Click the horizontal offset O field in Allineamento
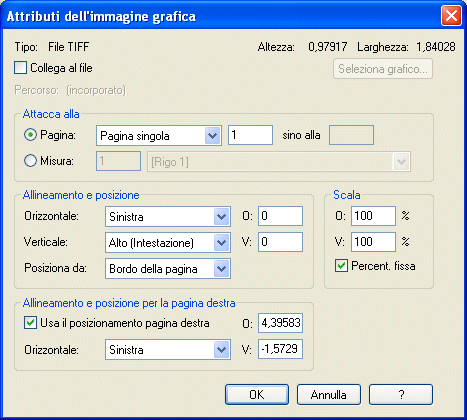 280,216
